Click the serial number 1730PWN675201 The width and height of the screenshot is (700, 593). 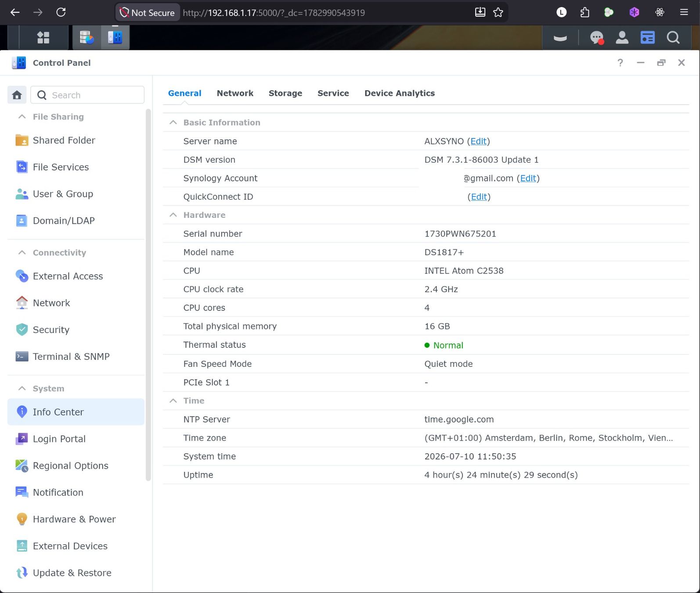460,234
